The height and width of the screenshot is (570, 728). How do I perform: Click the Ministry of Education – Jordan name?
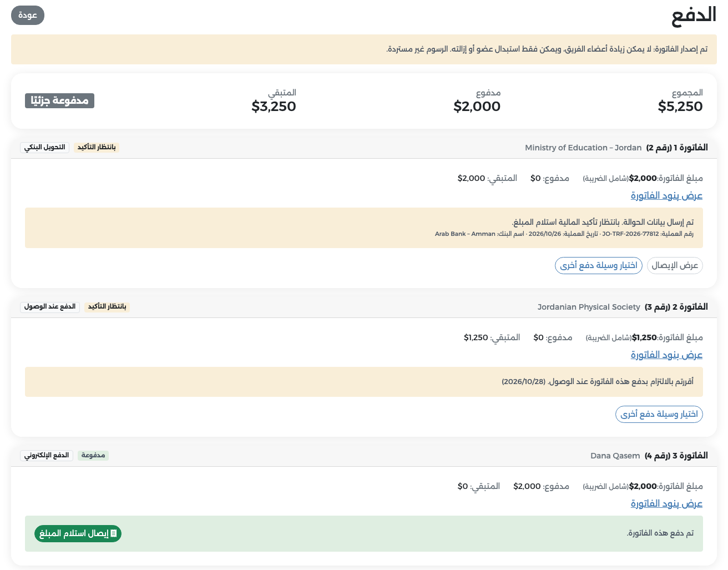[x=583, y=148]
